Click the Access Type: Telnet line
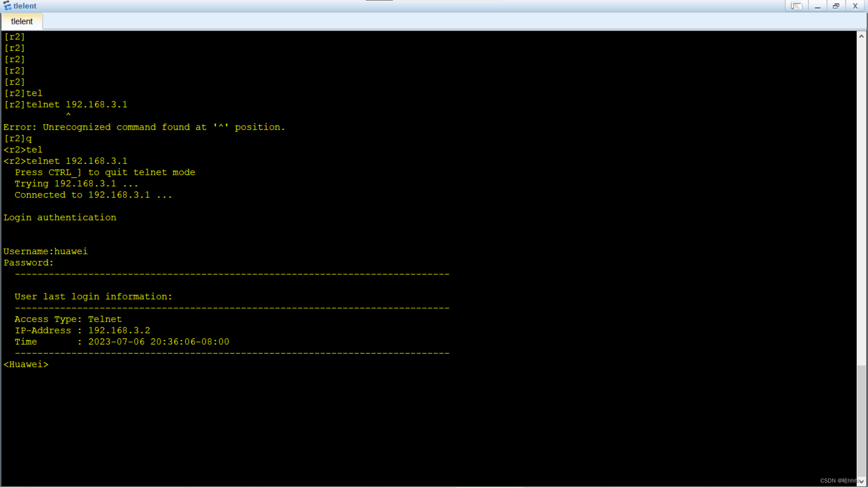 [68, 319]
